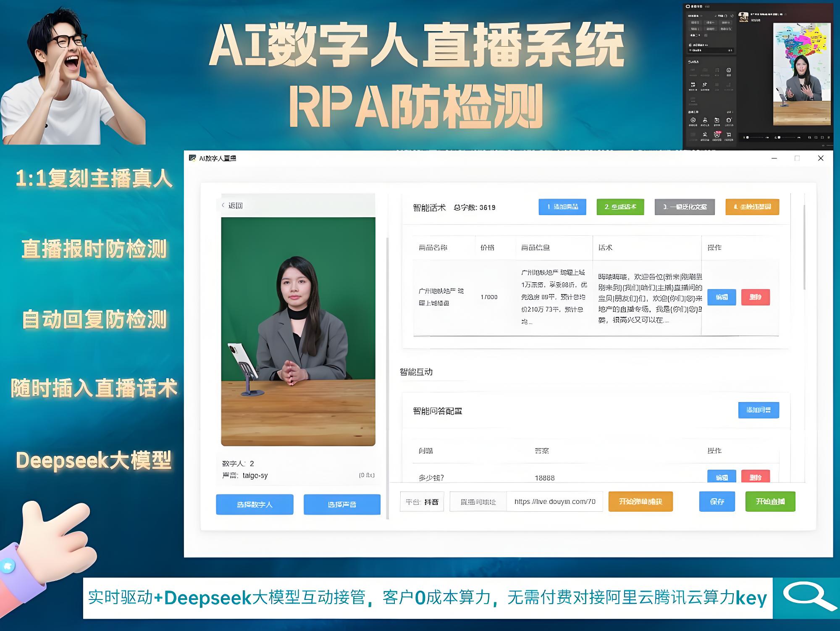Open the 平台 抖音 platform selector
This screenshot has height=631, width=840.
pos(422,501)
